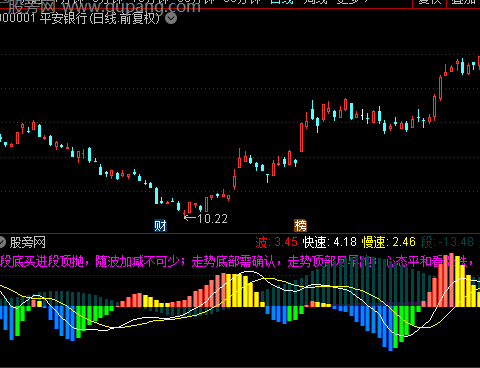
Task: Click the 波: 3.45 indicator value
Action: (x=276, y=242)
